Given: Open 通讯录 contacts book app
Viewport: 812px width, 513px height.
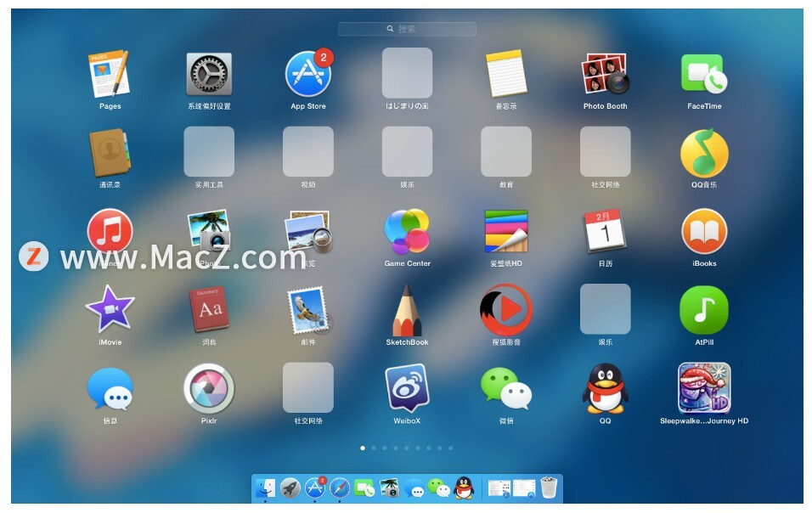Looking at the screenshot, I should [x=110, y=152].
